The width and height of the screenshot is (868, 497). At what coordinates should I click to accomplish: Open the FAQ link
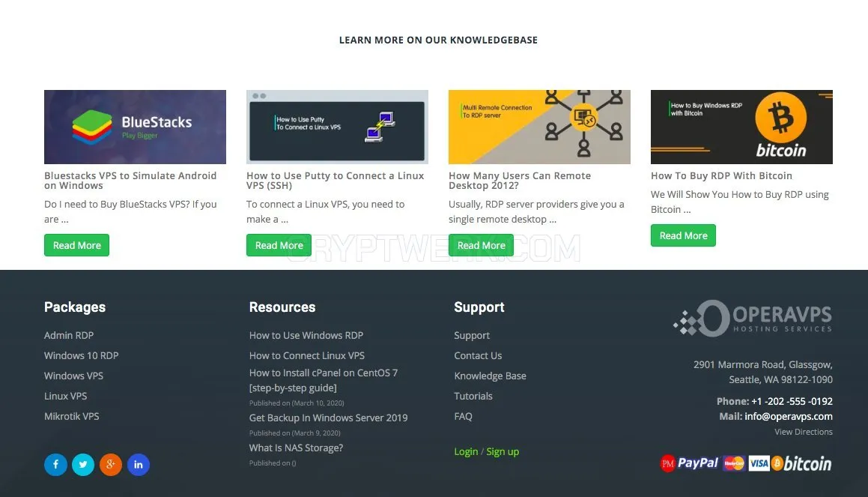click(464, 416)
